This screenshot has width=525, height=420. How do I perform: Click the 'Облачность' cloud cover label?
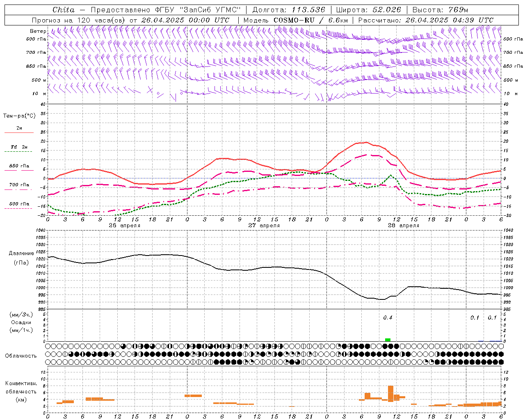point(21,356)
